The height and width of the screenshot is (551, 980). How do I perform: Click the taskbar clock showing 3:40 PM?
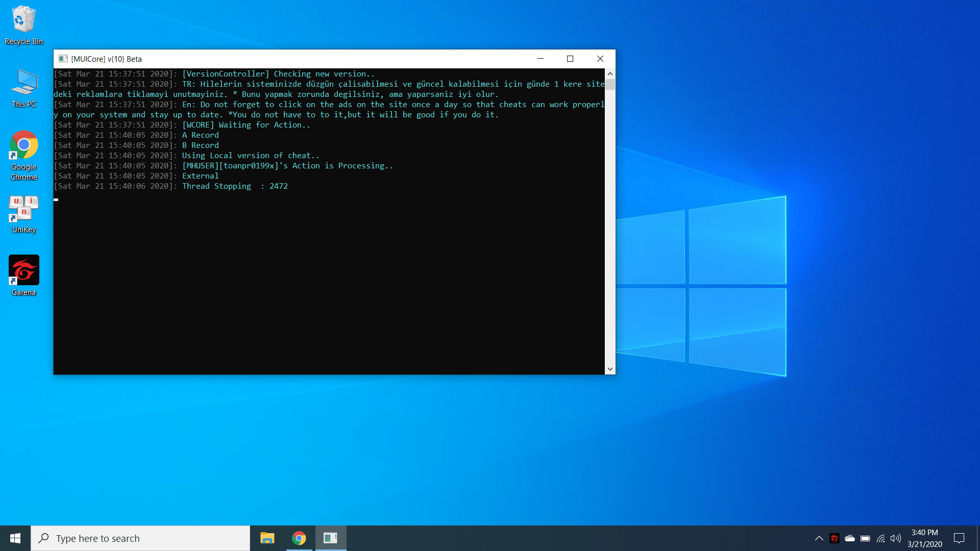[924, 538]
